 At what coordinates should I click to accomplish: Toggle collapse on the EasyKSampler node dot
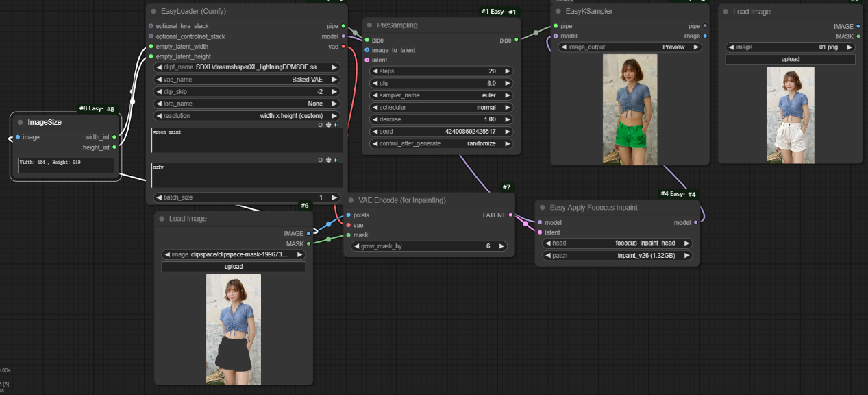click(x=558, y=12)
